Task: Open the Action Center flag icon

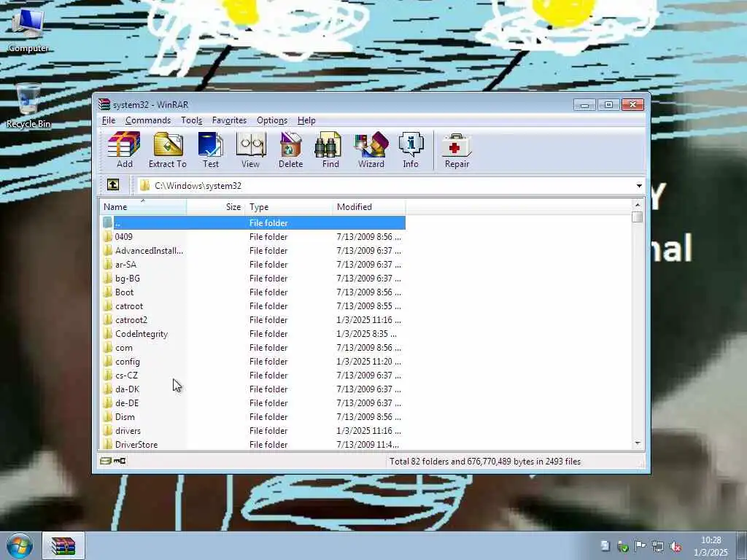Action: coord(640,546)
